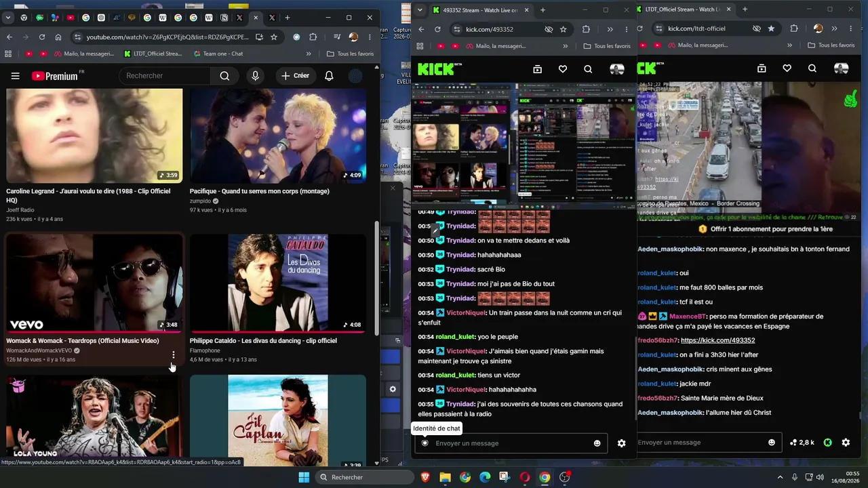Open the Mailo bookmark in the YouTube window

(x=83, y=54)
